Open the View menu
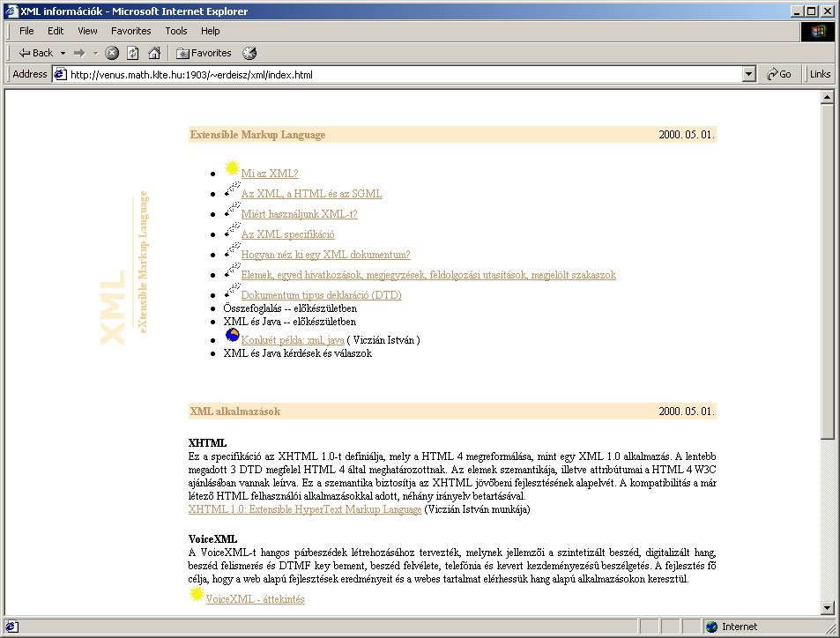The width and height of the screenshot is (840, 638). click(87, 31)
